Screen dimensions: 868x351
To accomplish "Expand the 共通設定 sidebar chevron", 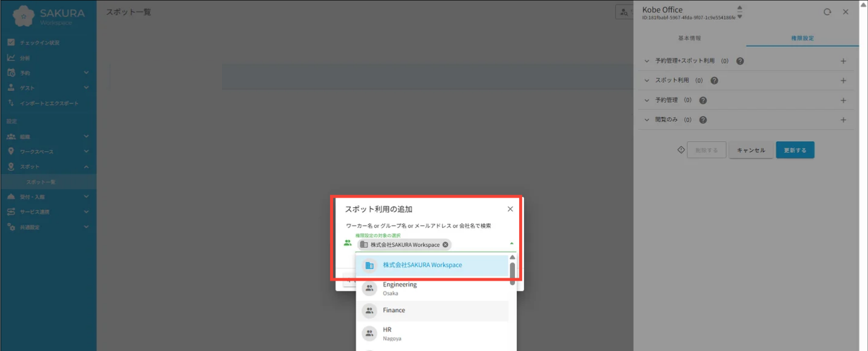I will click(x=86, y=227).
